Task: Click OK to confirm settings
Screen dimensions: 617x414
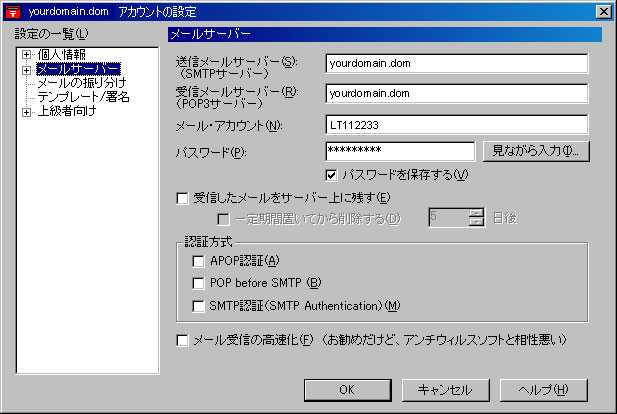Action: (345, 389)
